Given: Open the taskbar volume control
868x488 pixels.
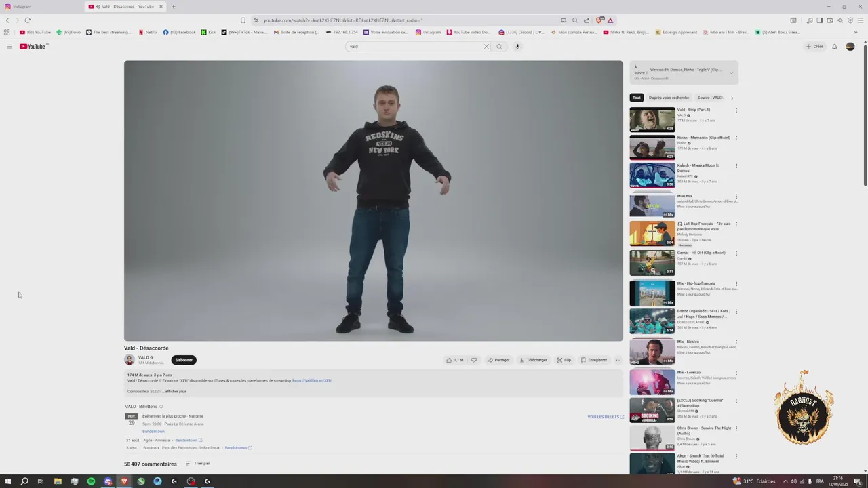Looking at the screenshot, I should 793,481.
